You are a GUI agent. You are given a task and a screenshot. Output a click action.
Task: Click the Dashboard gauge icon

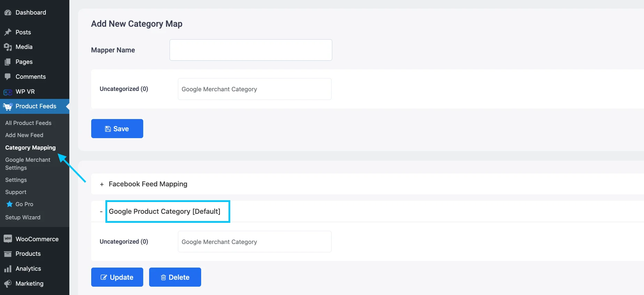(8, 12)
